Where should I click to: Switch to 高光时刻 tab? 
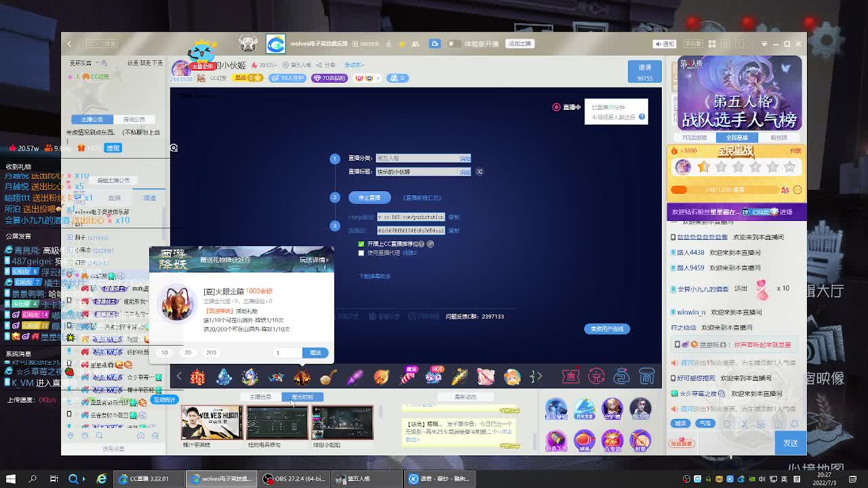pos(302,397)
